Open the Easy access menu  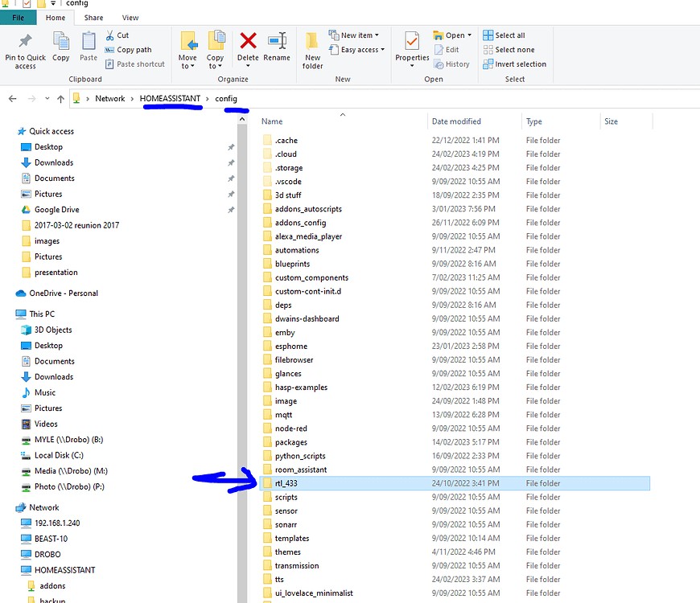click(x=356, y=49)
